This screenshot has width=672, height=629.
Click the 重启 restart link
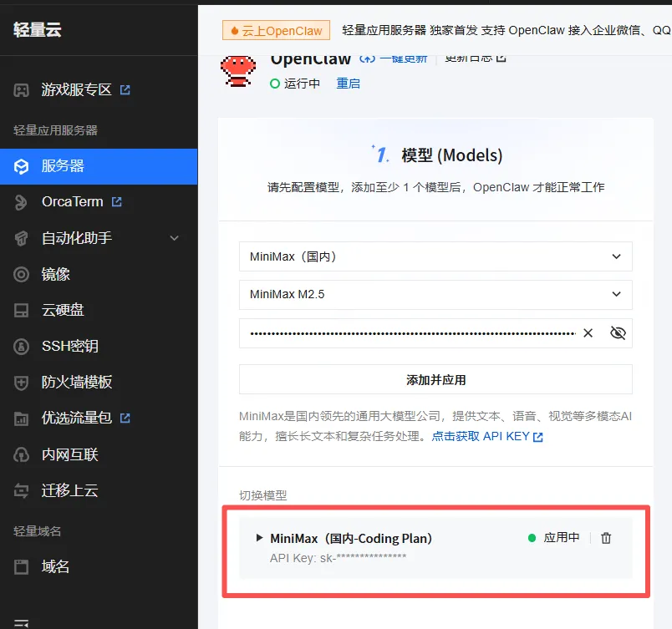[348, 84]
